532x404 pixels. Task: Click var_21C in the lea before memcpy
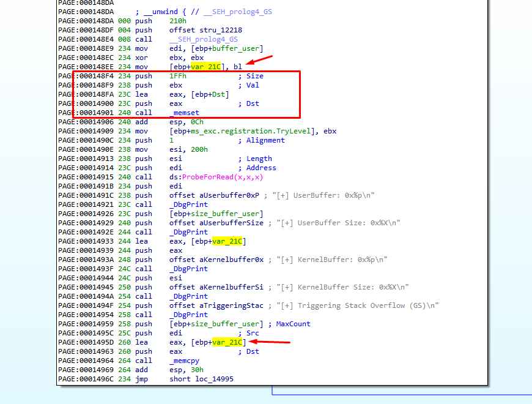[x=227, y=342]
